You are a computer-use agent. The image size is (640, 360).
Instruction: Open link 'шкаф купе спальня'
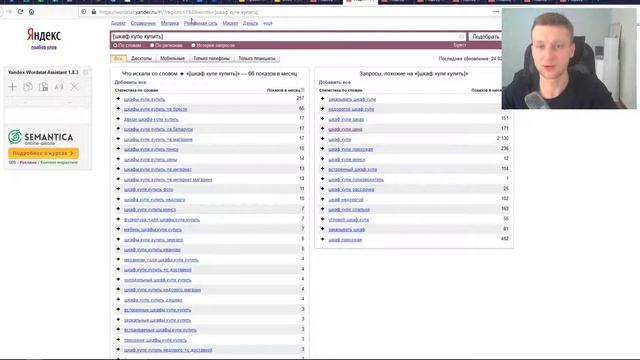349,209
